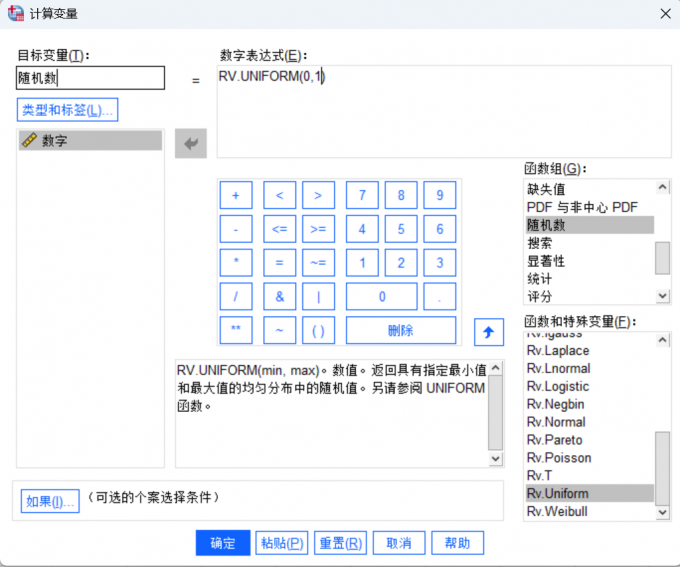Click the 目标变量 target variable field
Image resolution: width=680 pixels, height=567 pixels.
(x=91, y=78)
